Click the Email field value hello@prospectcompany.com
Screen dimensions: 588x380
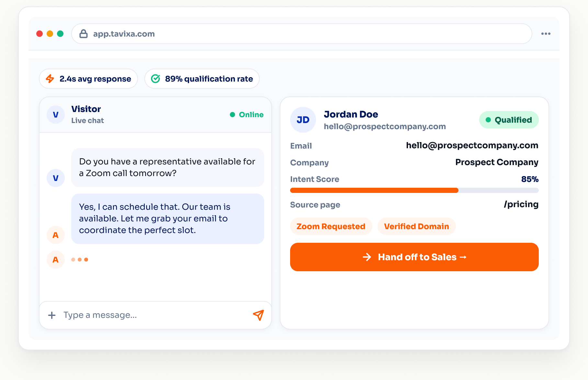(472, 145)
